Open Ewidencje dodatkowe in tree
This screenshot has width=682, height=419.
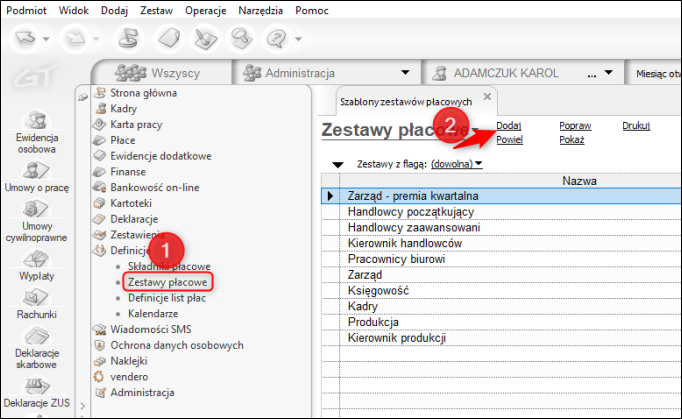coord(160,156)
